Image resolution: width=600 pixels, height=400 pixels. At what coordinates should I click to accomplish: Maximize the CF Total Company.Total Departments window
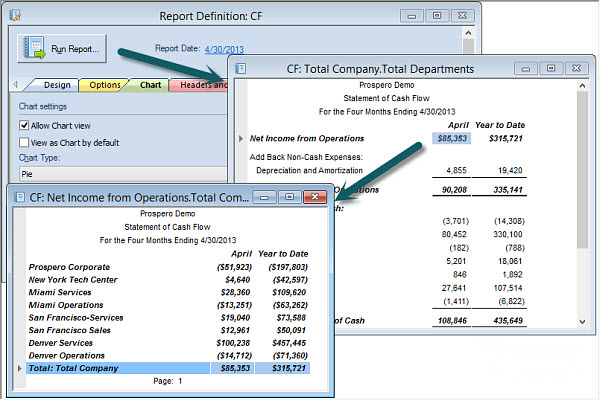[549, 69]
